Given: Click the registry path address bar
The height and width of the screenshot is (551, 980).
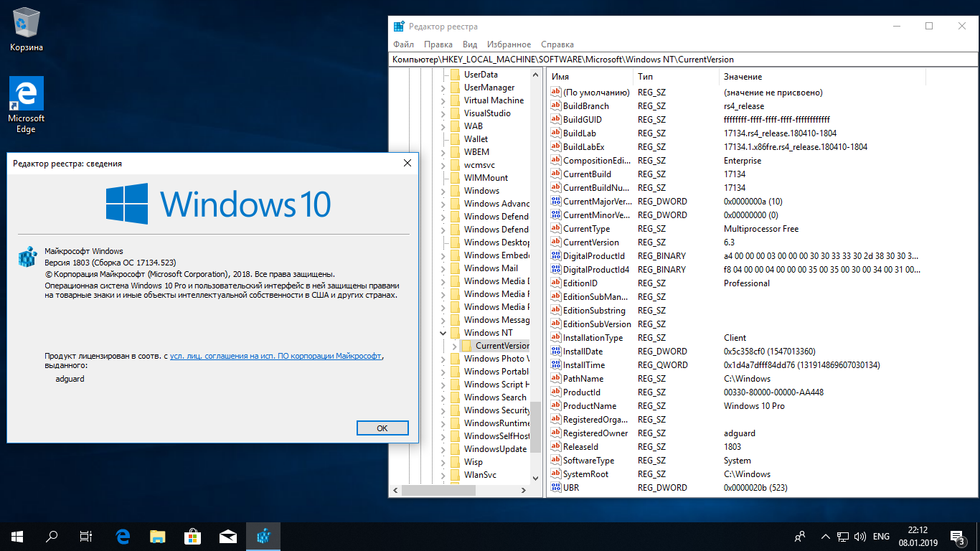Looking at the screenshot, I should coord(682,60).
